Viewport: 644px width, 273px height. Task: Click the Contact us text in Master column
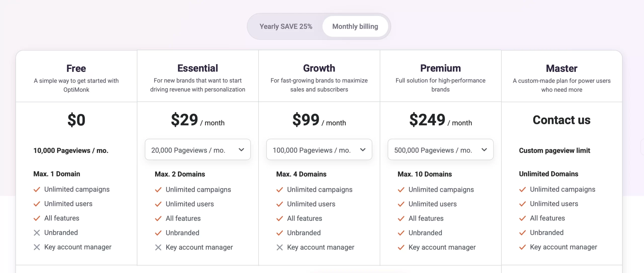562,120
